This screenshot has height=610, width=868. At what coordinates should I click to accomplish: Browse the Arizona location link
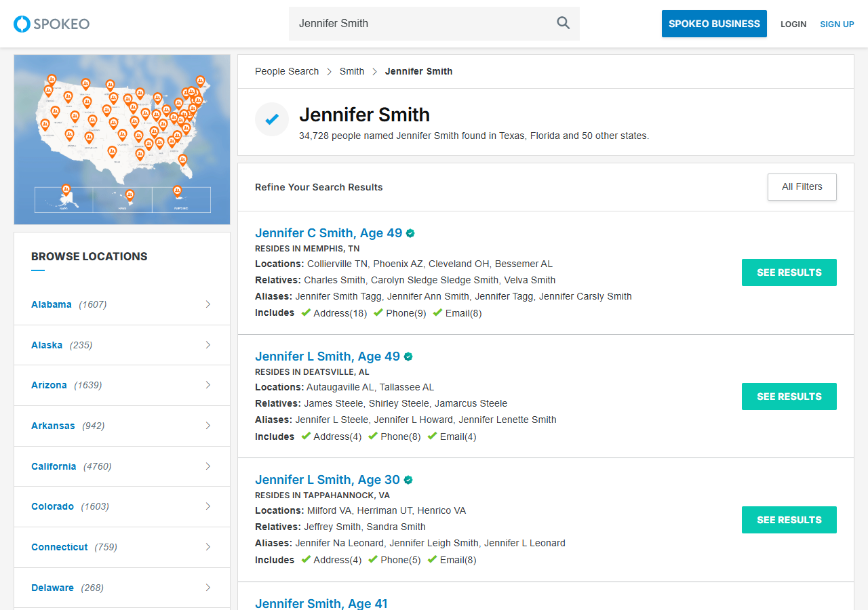[x=49, y=385]
